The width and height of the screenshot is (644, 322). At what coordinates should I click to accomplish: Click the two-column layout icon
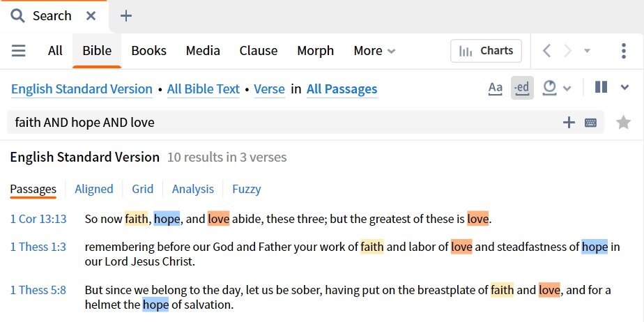[601, 87]
